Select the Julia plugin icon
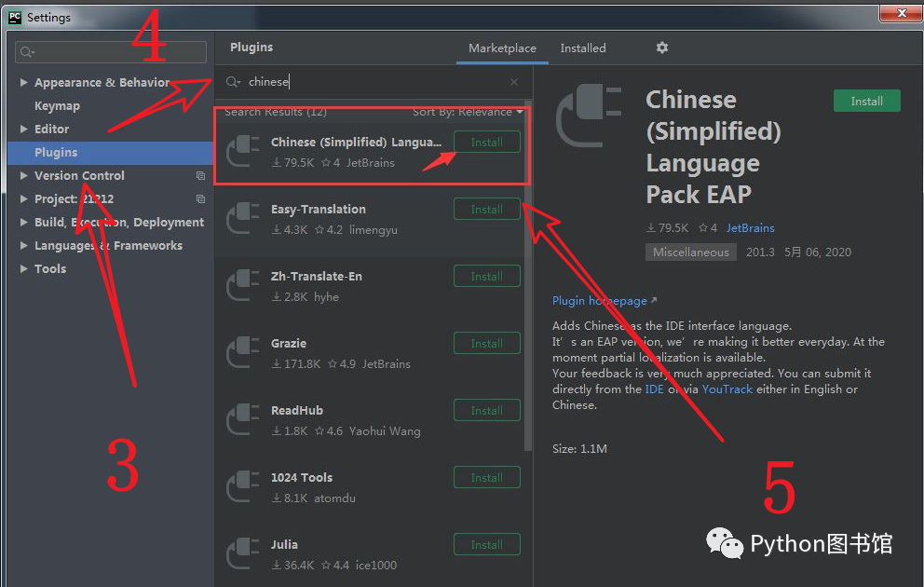924x587 pixels. [x=242, y=554]
